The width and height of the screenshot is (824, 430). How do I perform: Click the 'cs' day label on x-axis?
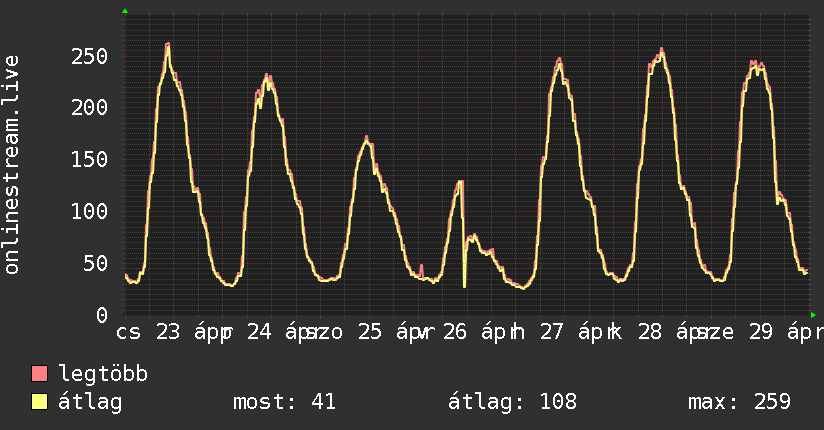pyautogui.click(x=129, y=333)
